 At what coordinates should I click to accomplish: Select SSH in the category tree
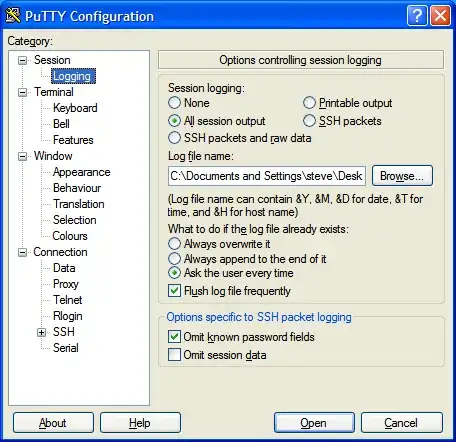pos(64,332)
